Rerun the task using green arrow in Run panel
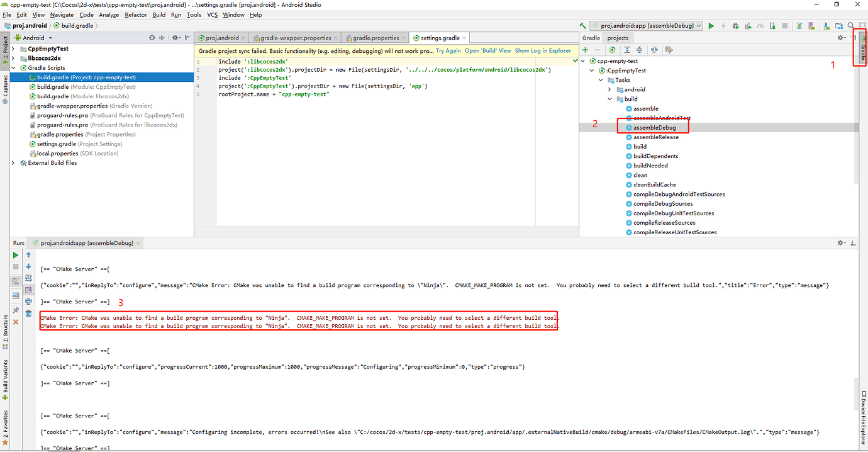The image size is (868, 452). coord(16,255)
